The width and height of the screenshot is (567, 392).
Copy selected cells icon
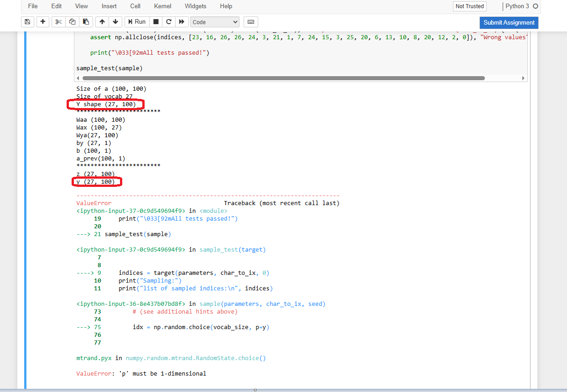click(72, 22)
